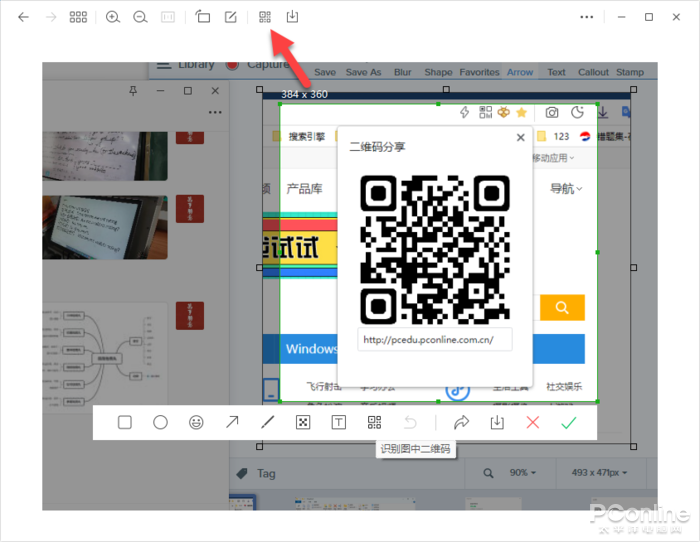Click the QR code image
700x542 pixels.
tap(435, 250)
